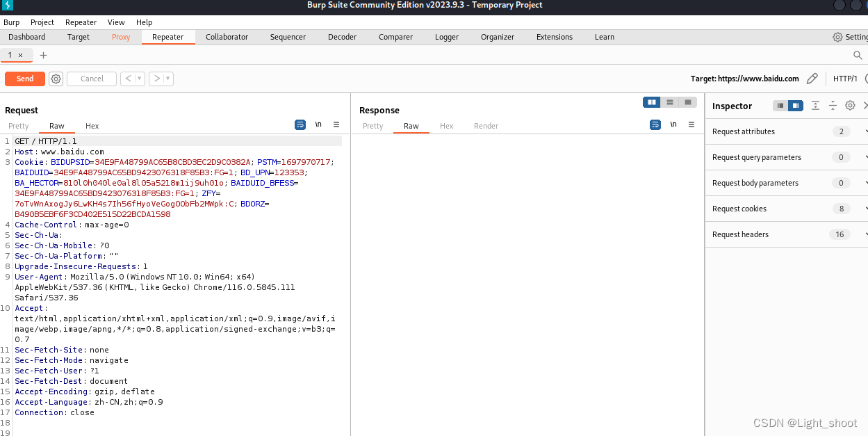The height and width of the screenshot is (436, 868).
Task: Edit target with the pencil icon
Action: click(x=812, y=79)
